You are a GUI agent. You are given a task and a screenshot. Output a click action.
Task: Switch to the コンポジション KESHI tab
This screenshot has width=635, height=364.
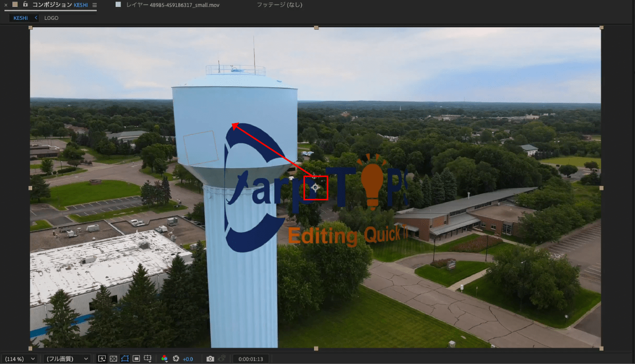[60, 5]
